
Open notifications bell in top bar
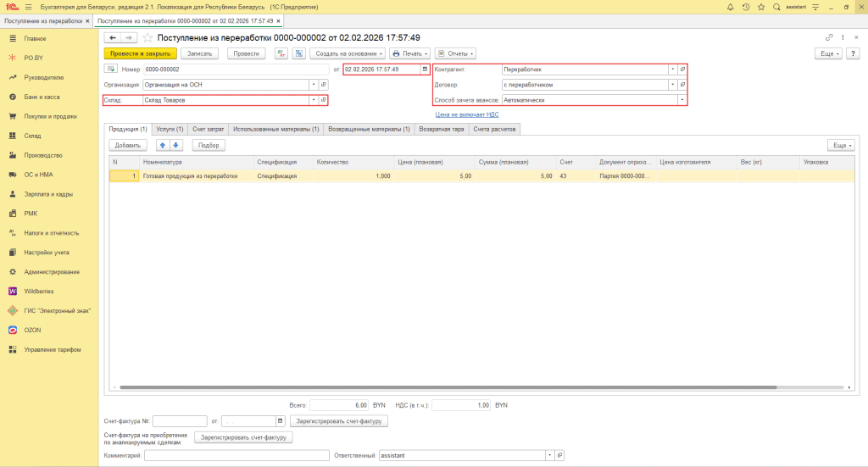(x=731, y=7)
